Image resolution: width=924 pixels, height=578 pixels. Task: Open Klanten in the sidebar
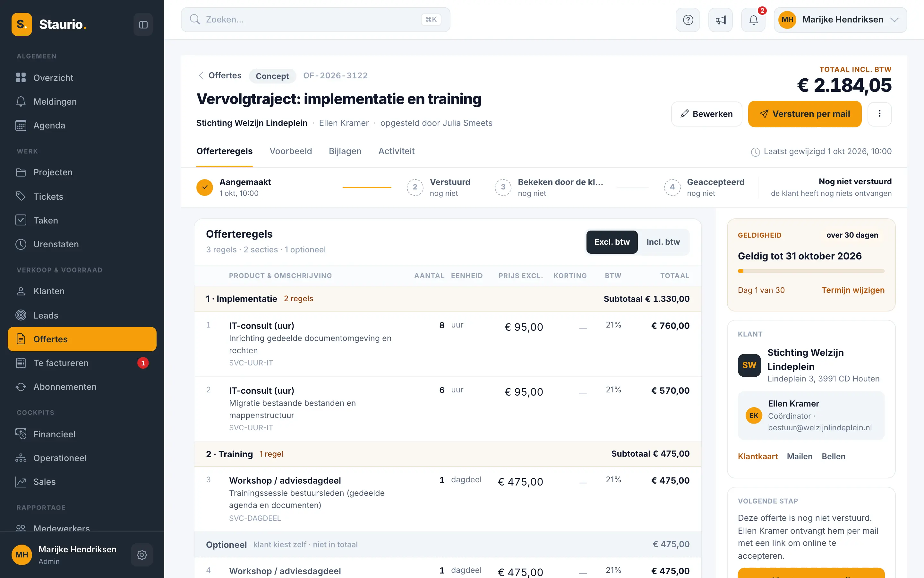82,291
